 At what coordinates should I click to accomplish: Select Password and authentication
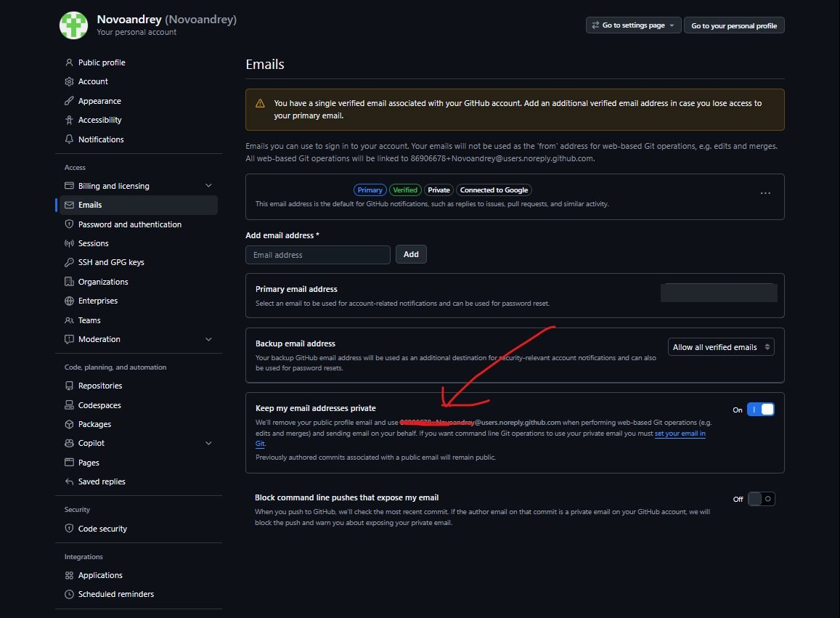tap(130, 224)
